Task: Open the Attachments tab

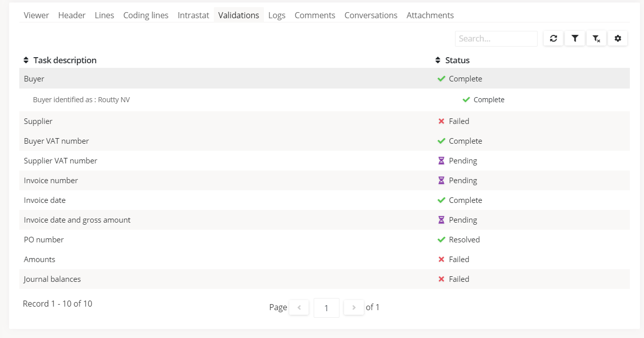Action: coord(430,15)
